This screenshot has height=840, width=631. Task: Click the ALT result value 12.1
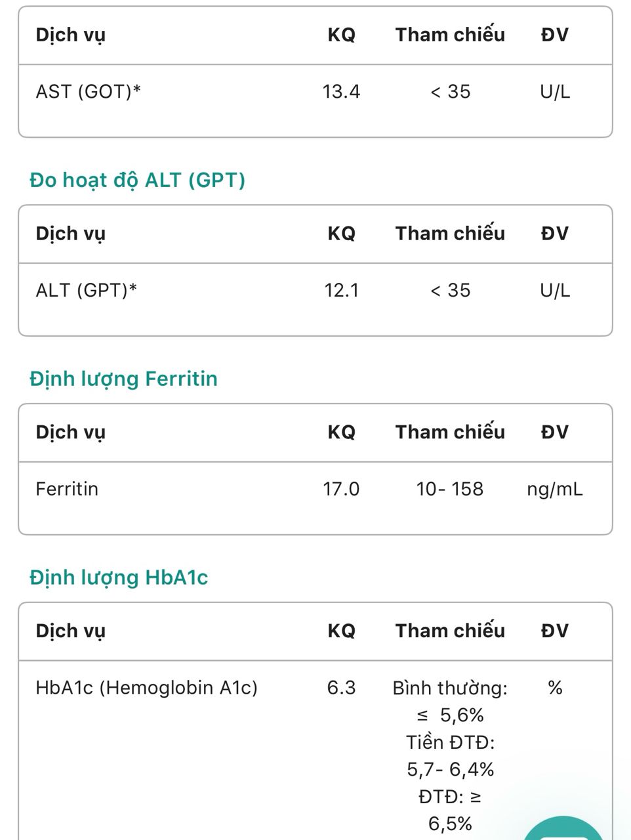click(342, 291)
